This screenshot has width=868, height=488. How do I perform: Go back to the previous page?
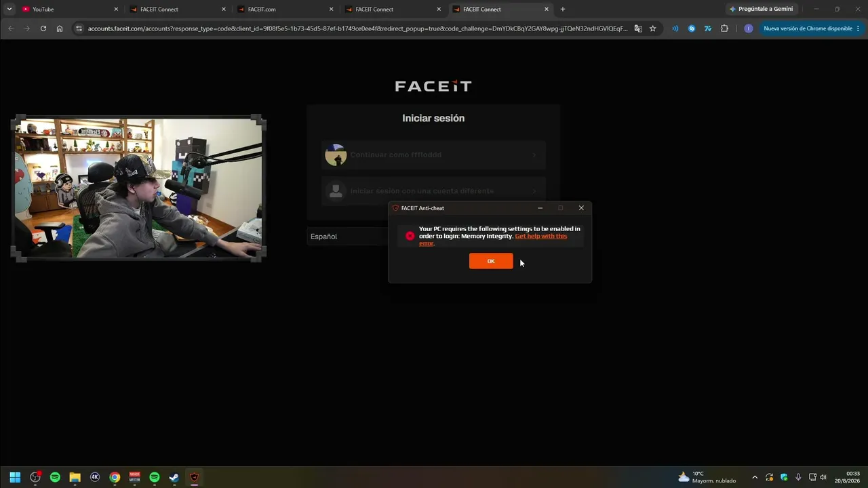pos(11,28)
